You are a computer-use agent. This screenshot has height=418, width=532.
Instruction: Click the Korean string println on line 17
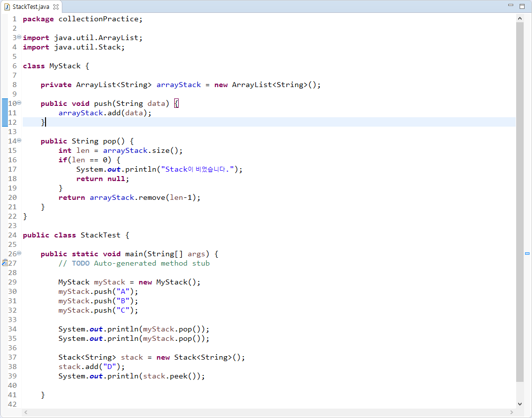tap(159, 169)
